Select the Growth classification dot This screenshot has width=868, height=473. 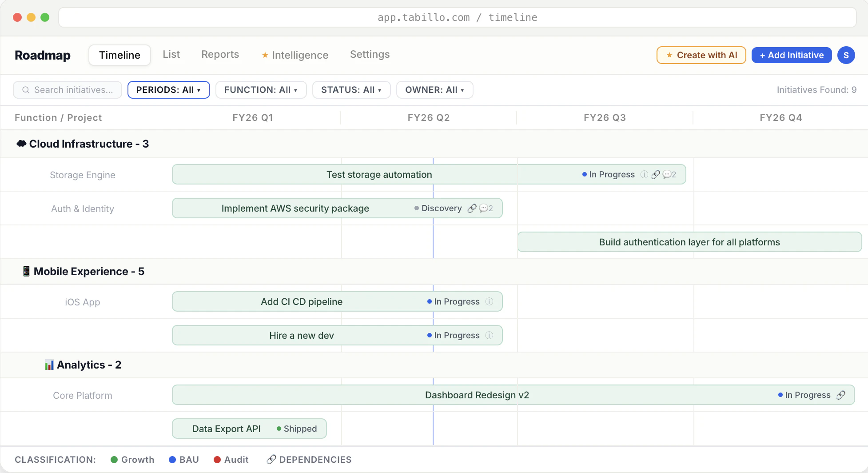point(114,459)
